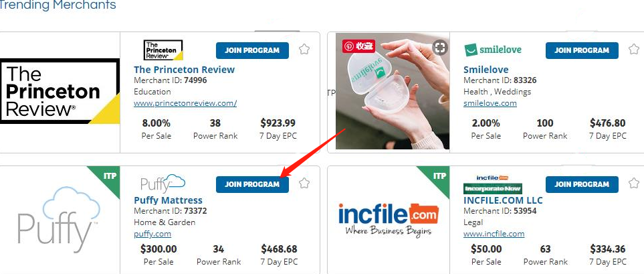Screen dimensions: 644x274
Task: Click the smilelove logo icon
Action: pos(493,50)
